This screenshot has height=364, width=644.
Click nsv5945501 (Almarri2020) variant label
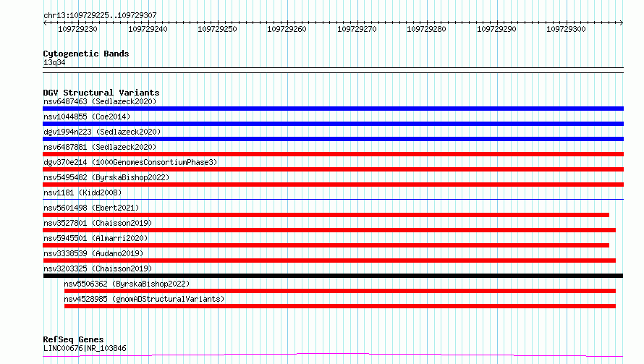coord(96,238)
